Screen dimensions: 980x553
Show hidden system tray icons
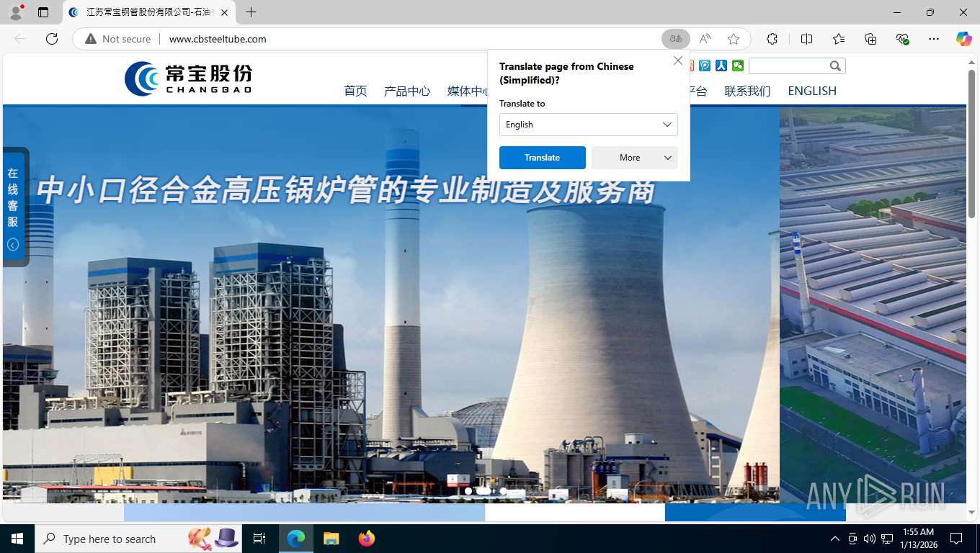[834, 539]
